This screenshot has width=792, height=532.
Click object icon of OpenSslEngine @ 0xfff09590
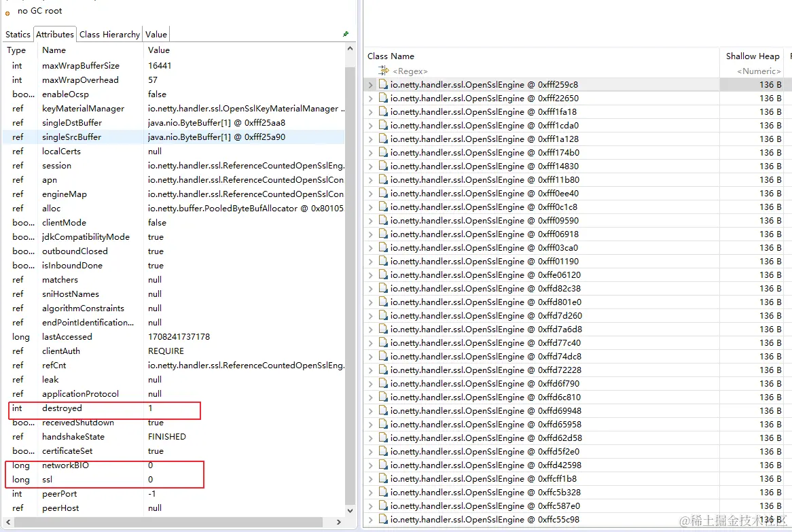pyautogui.click(x=383, y=221)
